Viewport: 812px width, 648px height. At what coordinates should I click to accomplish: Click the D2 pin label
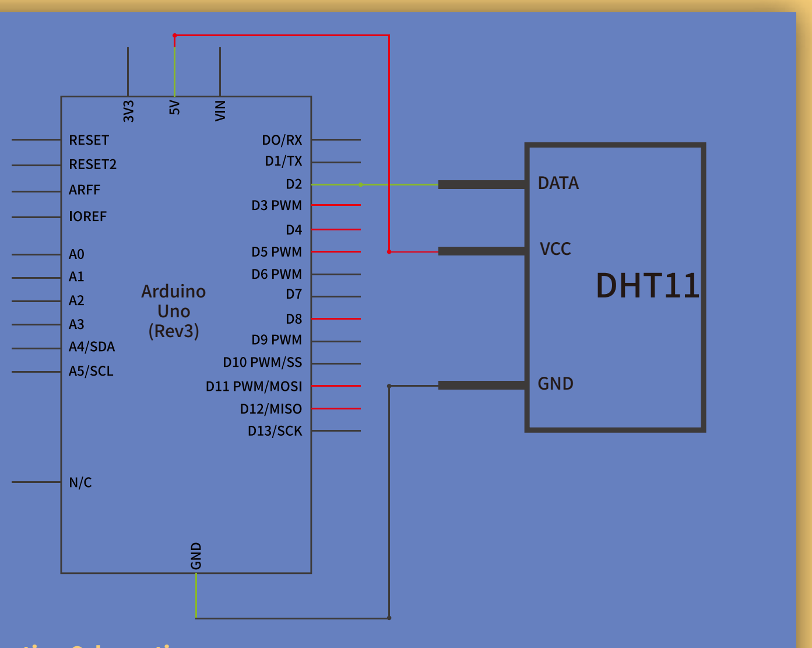click(x=294, y=184)
